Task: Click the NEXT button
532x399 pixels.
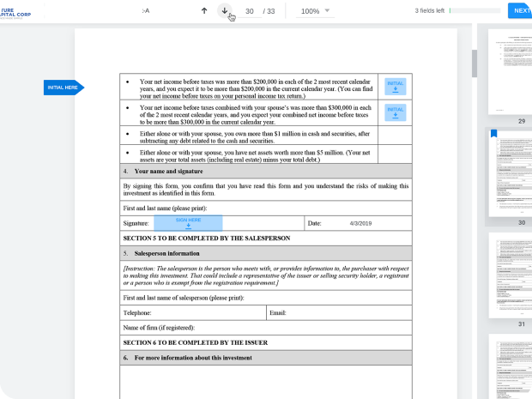Action: pyautogui.click(x=520, y=10)
